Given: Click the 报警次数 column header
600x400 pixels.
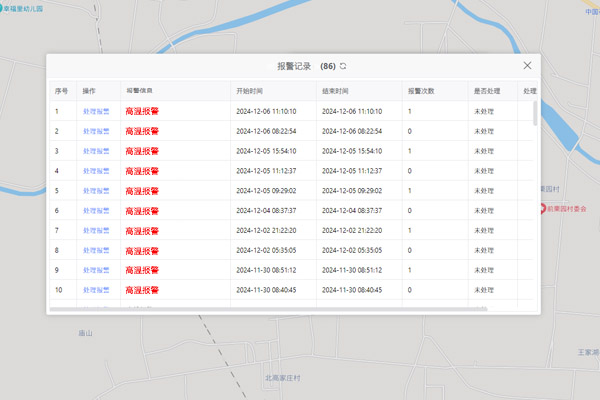Looking at the screenshot, I should 421,91.
